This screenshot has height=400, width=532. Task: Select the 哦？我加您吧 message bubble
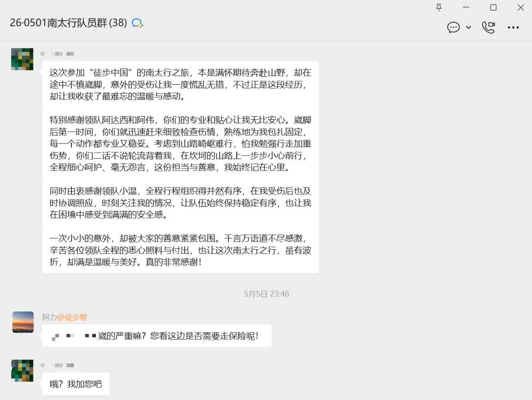click(76, 384)
